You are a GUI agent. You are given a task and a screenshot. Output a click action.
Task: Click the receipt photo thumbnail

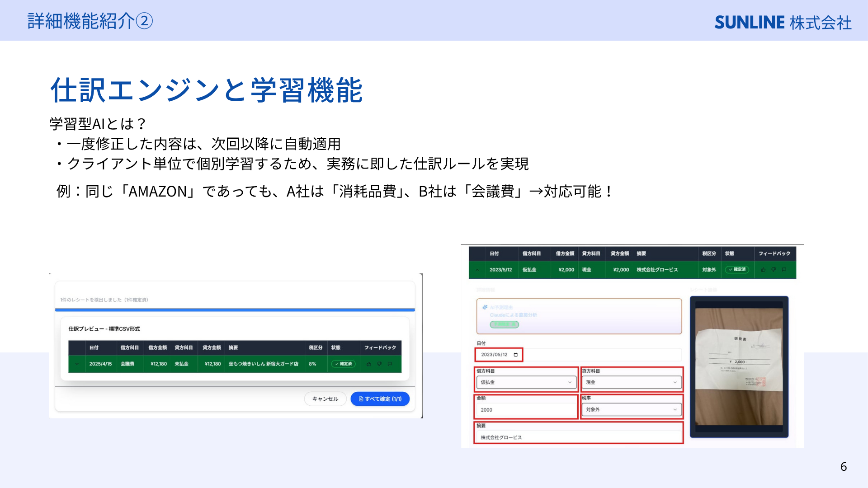coord(739,367)
